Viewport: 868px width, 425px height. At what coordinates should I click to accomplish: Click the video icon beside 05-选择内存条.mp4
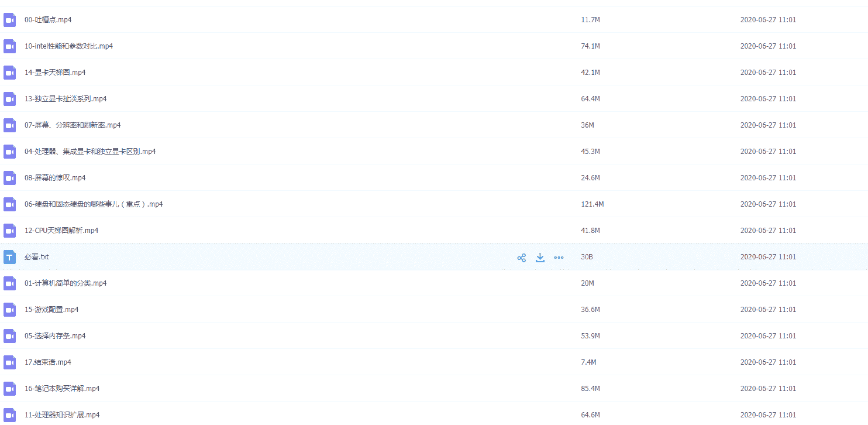tap(9, 336)
